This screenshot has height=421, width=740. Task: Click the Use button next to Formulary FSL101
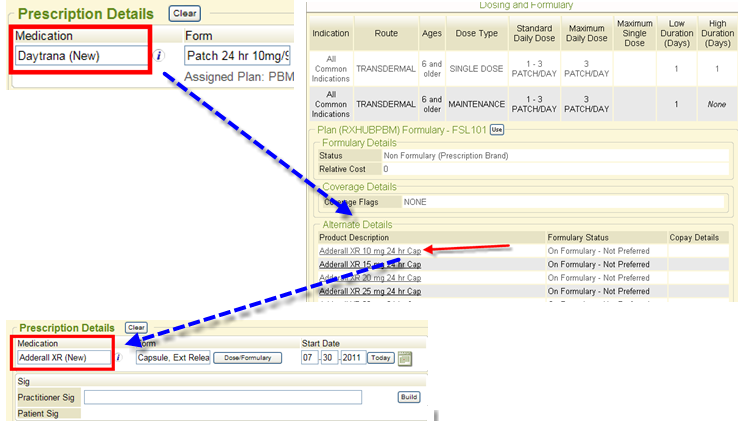(x=496, y=130)
